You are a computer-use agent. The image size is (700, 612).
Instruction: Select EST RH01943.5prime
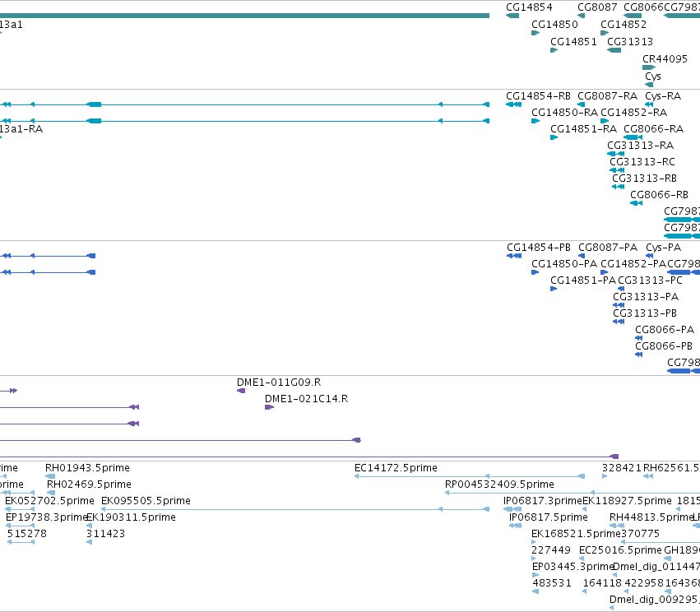click(87, 468)
